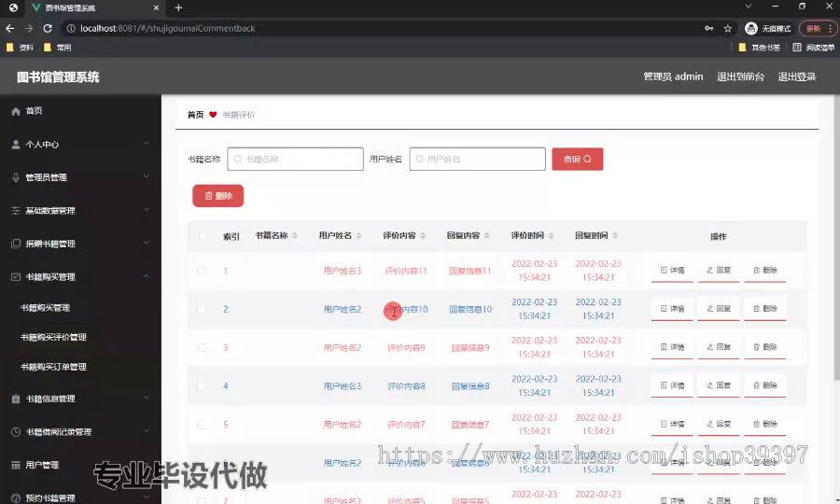
Task: Sort by 评价时间 column arrows
Action: 551,235
